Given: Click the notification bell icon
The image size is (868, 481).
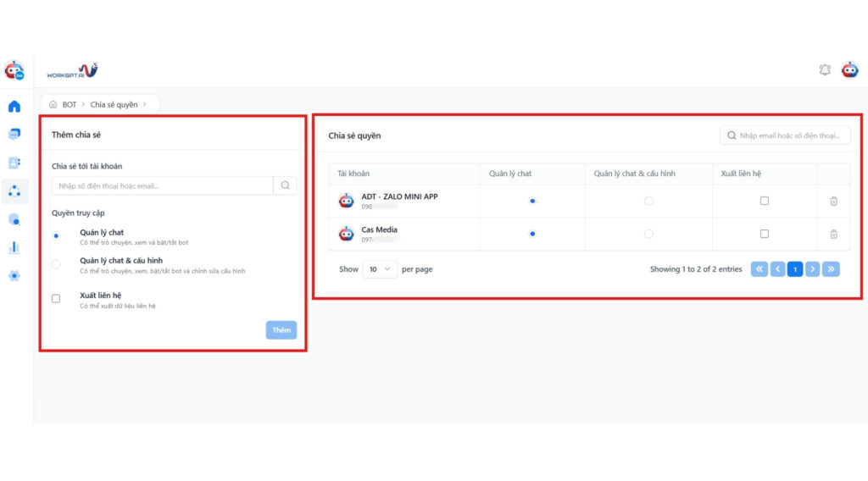Looking at the screenshot, I should (825, 70).
